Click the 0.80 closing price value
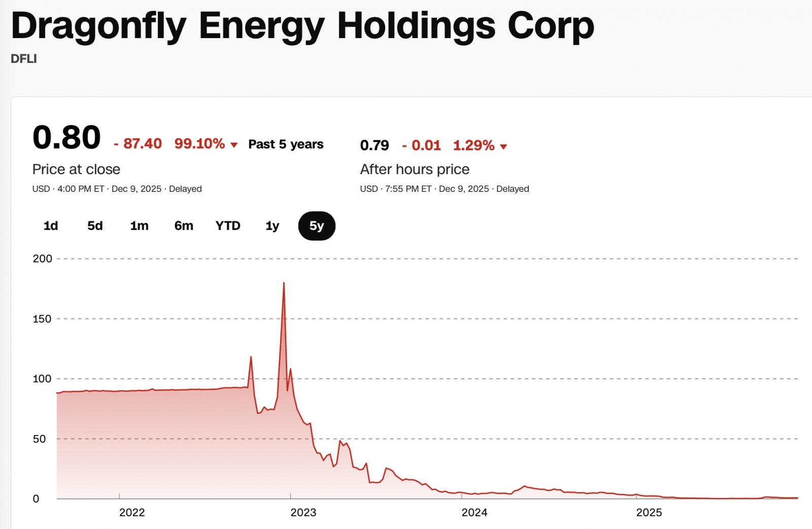The height and width of the screenshot is (529, 812). pyautogui.click(x=66, y=138)
